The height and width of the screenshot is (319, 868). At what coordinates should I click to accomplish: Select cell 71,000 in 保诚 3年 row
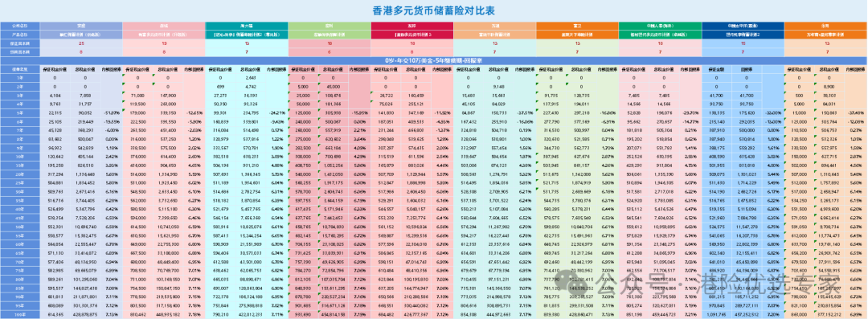coord(137,96)
